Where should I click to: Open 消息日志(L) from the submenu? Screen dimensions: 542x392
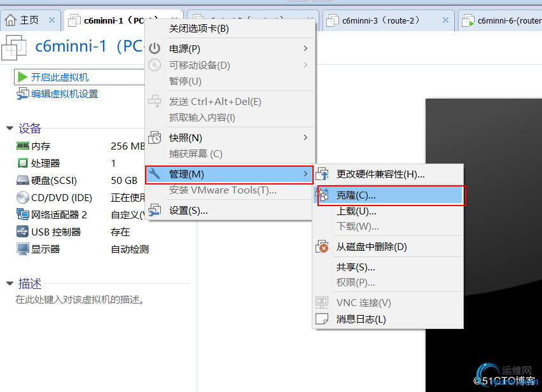click(x=388, y=319)
